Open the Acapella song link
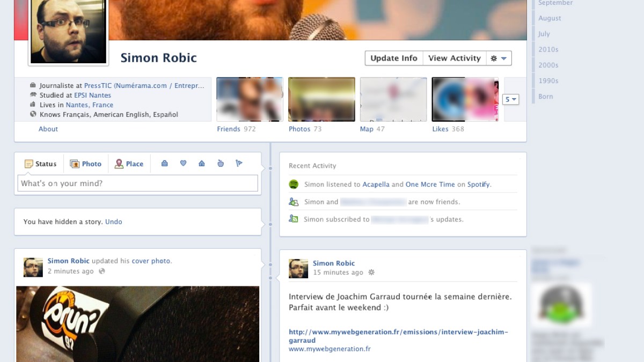644x362 pixels. click(x=376, y=184)
